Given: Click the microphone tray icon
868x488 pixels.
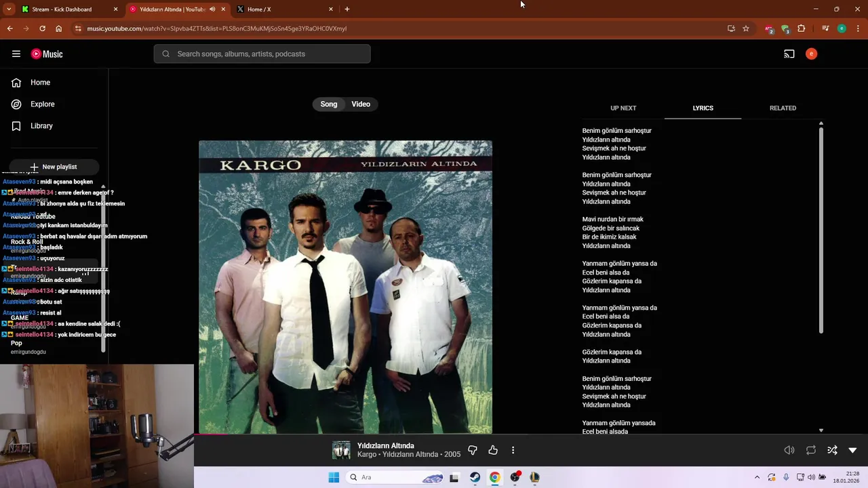Looking at the screenshot, I should pyautogui.click(x=786, y=477).
